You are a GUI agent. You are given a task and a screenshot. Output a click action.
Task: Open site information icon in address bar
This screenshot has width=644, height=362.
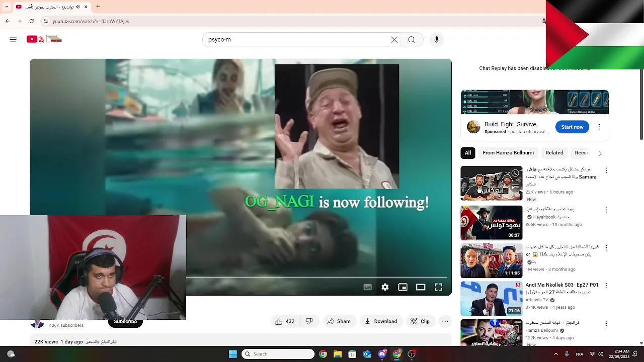(x=46, y=21)
